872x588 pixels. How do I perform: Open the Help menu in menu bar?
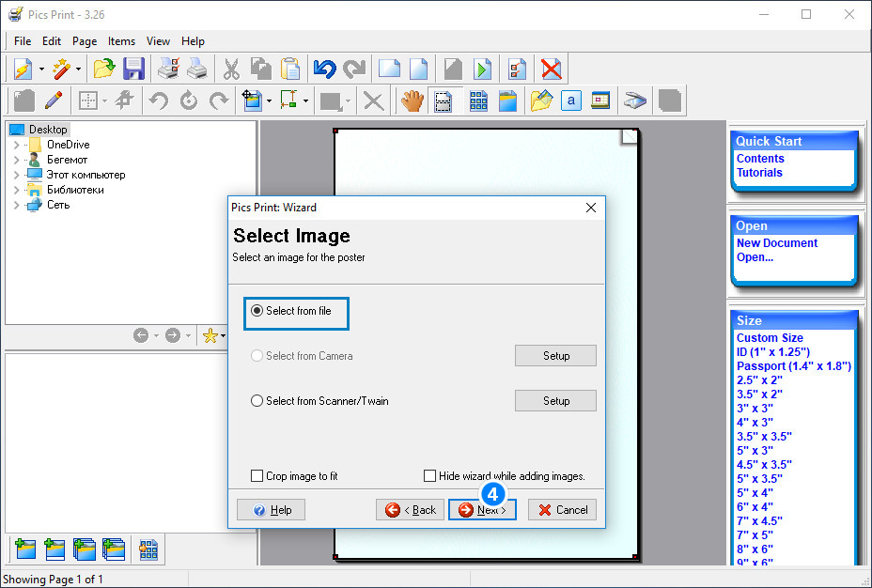193,41
